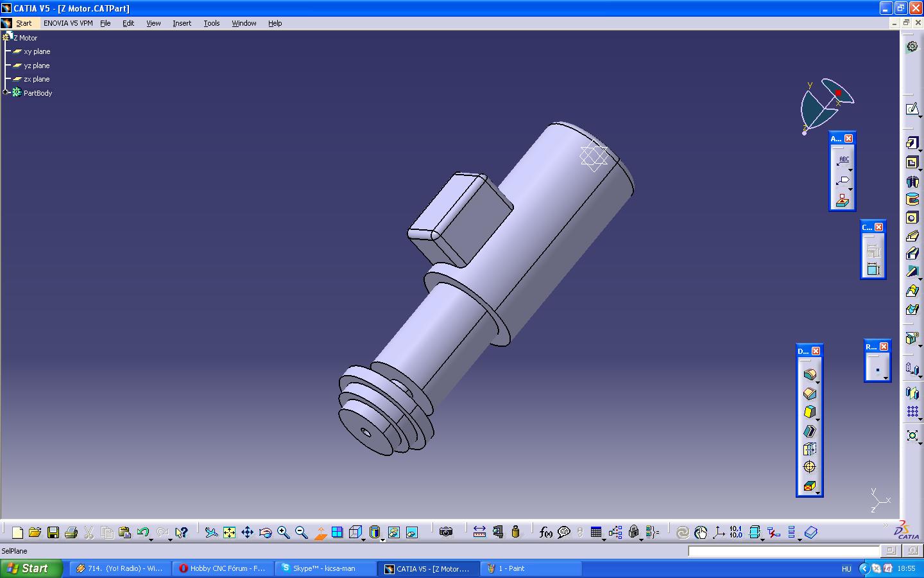Click the Chamfer tool icon
Image resolution: width=924 pixels, height=578 pixels.
(x=809, y=394)
